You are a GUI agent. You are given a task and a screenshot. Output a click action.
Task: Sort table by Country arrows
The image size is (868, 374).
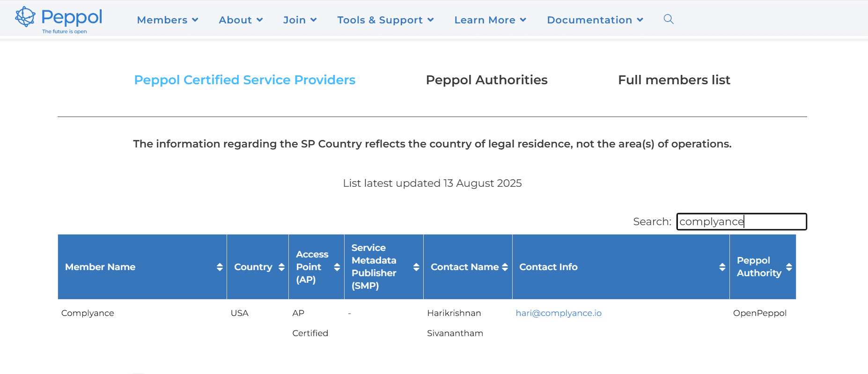click(x=281, y=267)
